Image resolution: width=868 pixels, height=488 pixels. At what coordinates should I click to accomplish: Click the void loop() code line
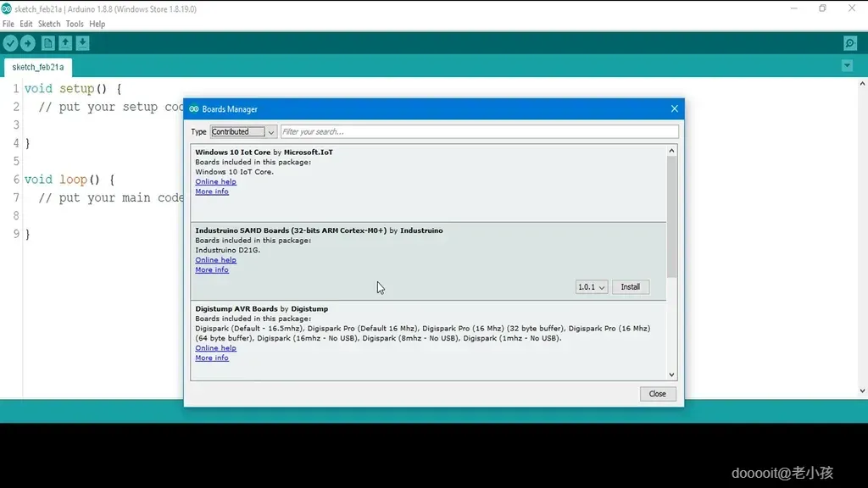[70, 180]
